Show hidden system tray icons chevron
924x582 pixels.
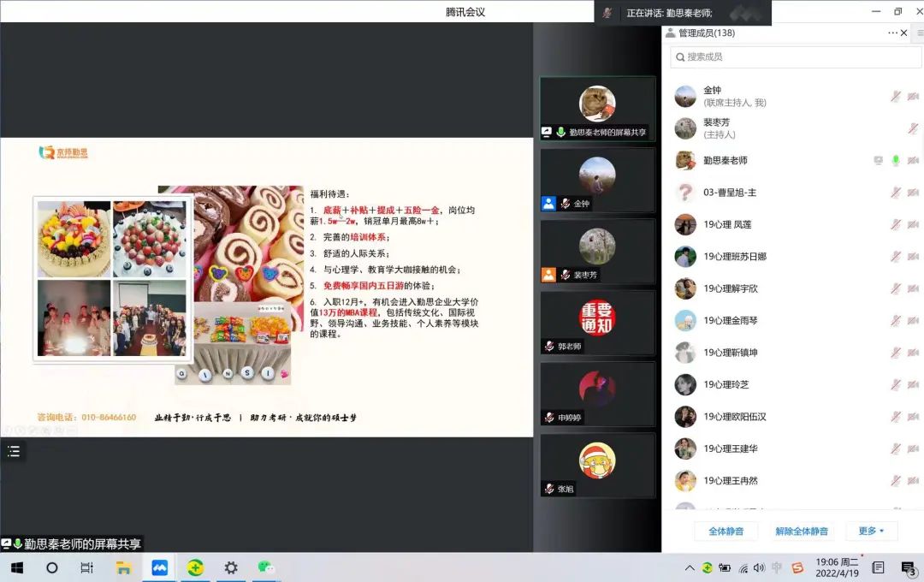coord(690,567)
